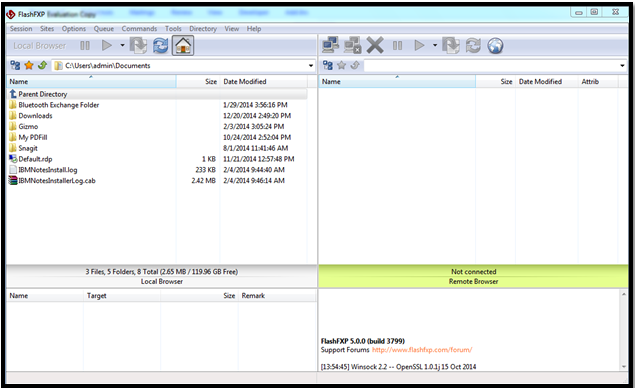This screenshot has height=388, width=635.
Task: Click the 2.42 MB size cell
Action: pyautogui.click(x=204, y=181)
